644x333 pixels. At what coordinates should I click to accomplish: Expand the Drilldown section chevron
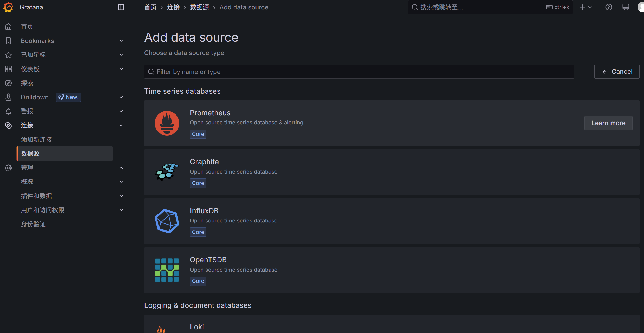click(121, 97)
